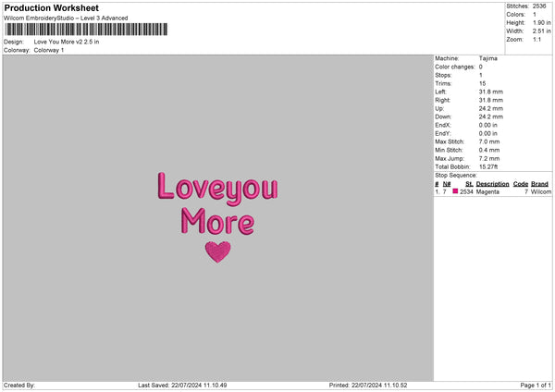Click the embroidered Loveyou text in preview

point(217,189)
